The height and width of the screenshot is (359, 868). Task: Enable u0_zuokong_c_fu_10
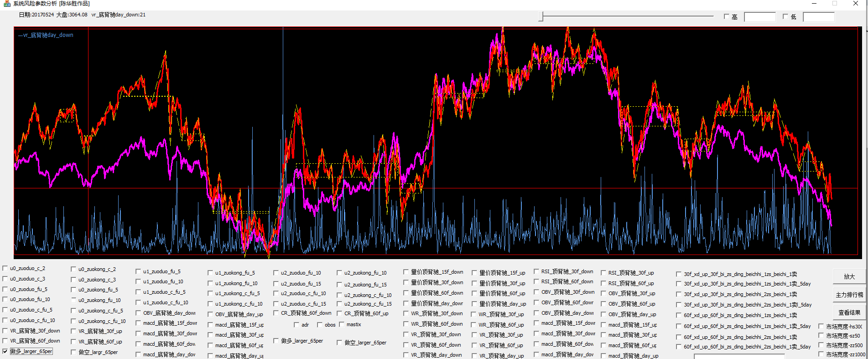point(73,321)
